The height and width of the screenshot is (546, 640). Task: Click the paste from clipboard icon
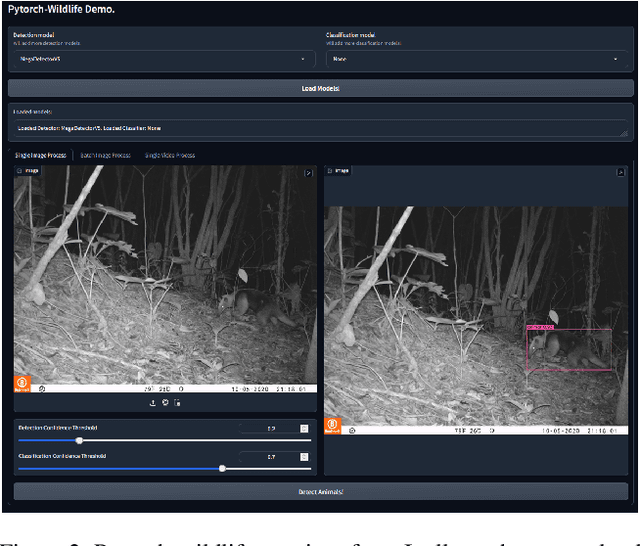tap(177, 403)
